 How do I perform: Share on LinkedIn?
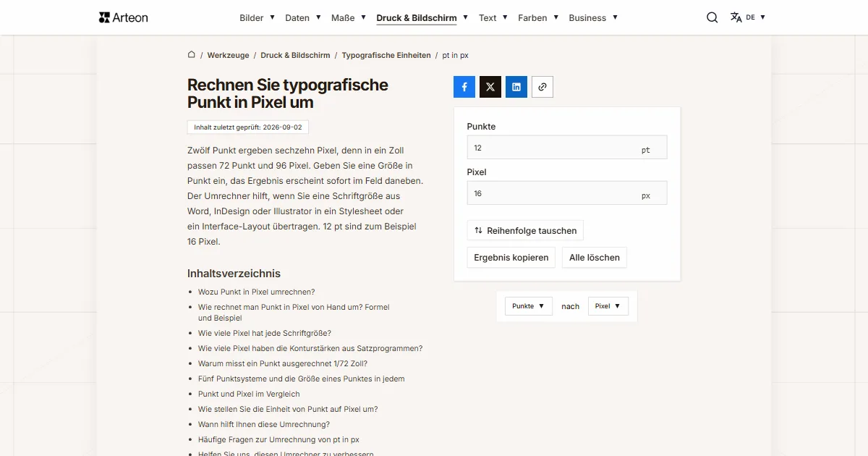(516, 87)
